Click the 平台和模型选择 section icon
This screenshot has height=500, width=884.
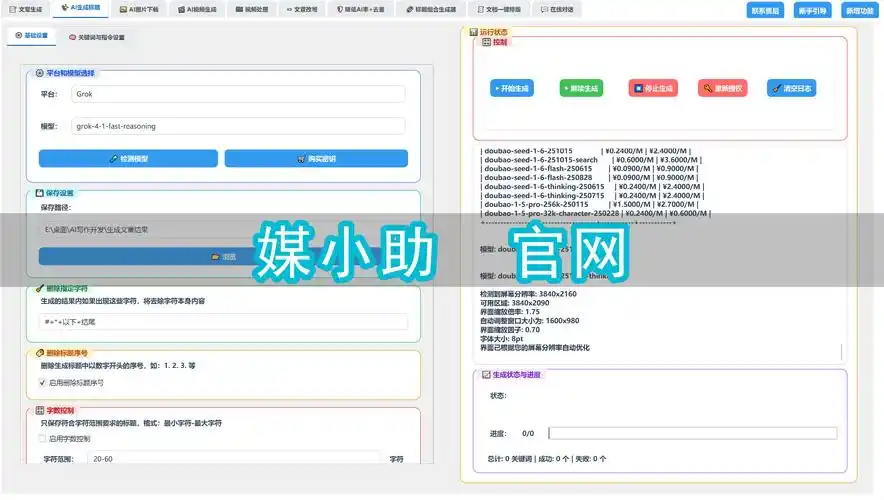[39, 73]
